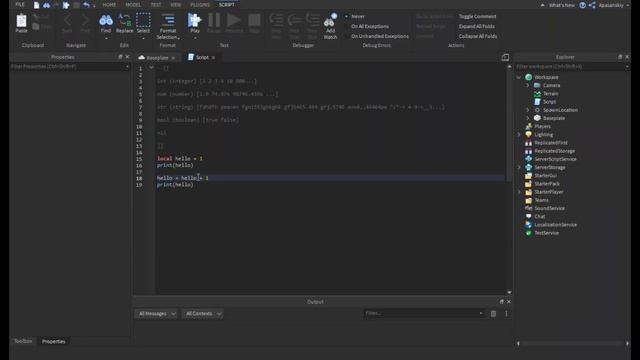Expand the SpawnLocation node
This screenshot has height=360, width=640.
point(527,110)
